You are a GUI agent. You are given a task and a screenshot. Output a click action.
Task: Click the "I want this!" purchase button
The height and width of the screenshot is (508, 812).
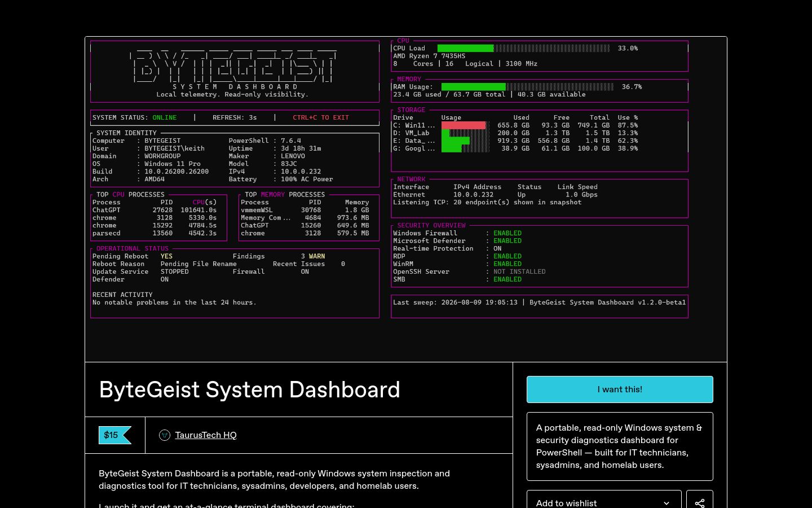tap(620, 389)
